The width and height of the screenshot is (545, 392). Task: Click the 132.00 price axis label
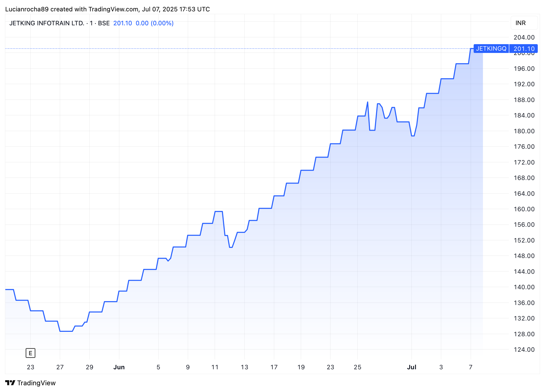(x=524, y=318)
